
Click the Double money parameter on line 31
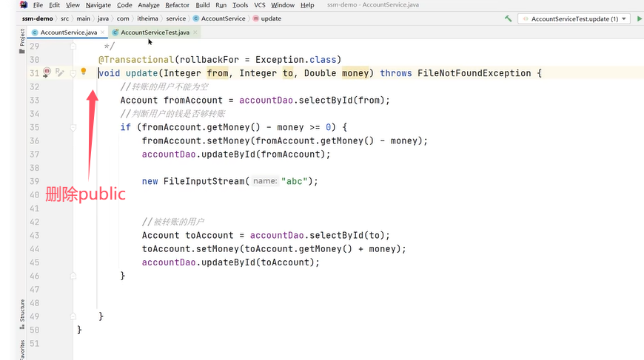(336, 73)
